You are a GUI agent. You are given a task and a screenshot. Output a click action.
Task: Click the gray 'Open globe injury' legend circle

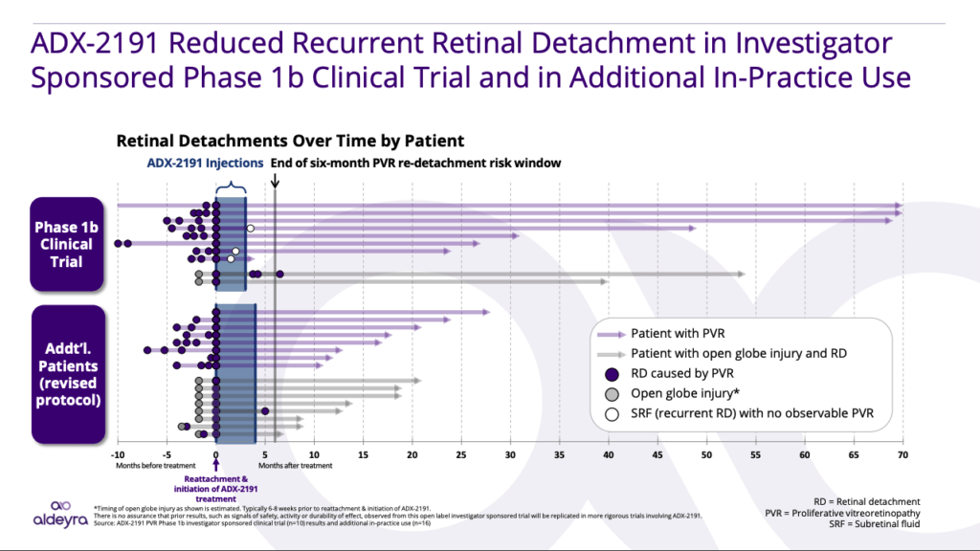[612, 394]
